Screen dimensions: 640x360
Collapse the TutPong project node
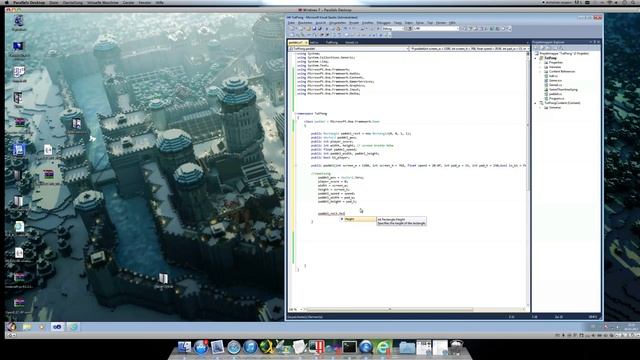tap(536, 58)
